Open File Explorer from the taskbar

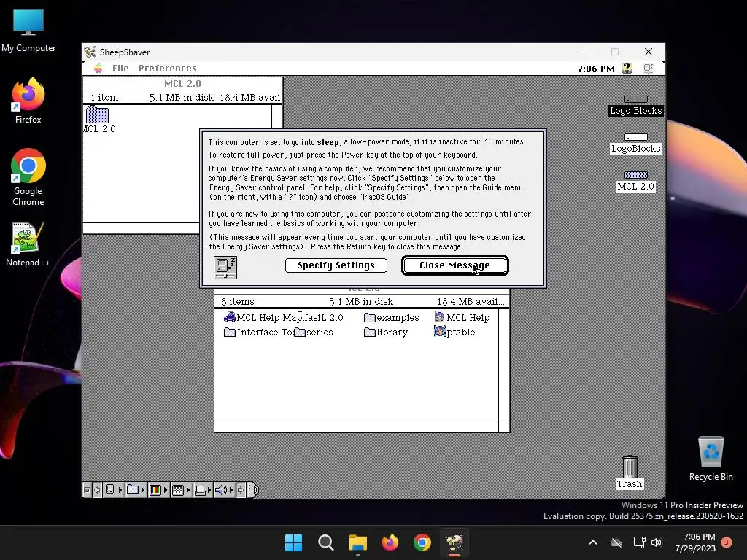pyautogui.click(x=357, y=542)
